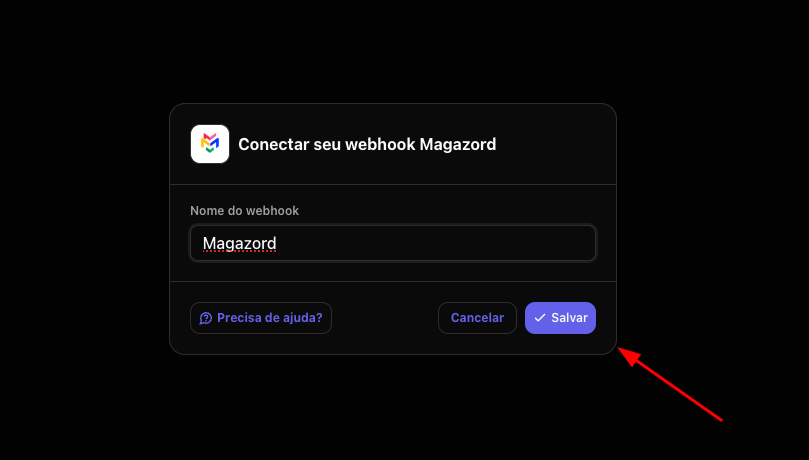Open the Precisa de ajuda? help link
This screenshot has height=460, width=809.
tap(261, 318)
